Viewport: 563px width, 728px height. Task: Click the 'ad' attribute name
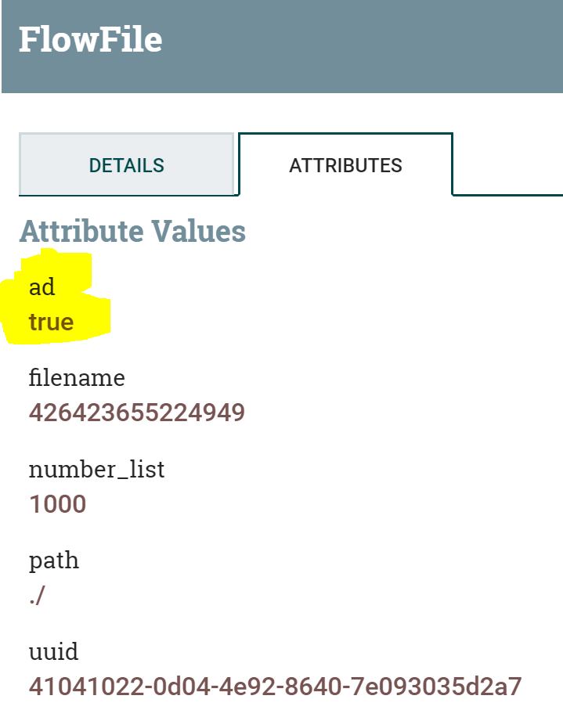pyautogui.click(x=42, y=287)
